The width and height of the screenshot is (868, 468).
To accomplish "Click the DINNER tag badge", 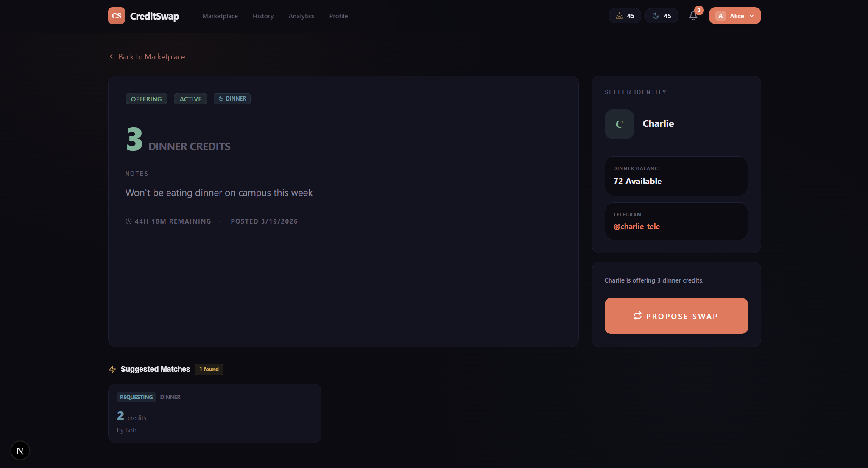I will [232, 98].
